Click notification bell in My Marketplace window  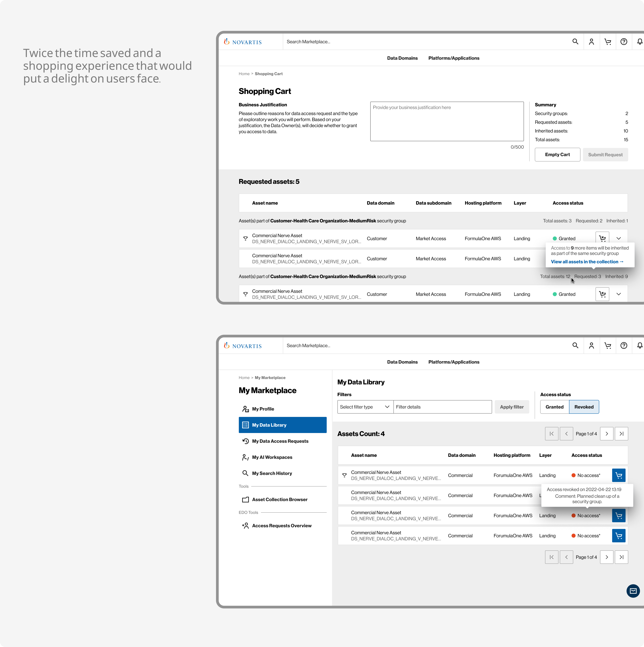click(x=640, y=345)
